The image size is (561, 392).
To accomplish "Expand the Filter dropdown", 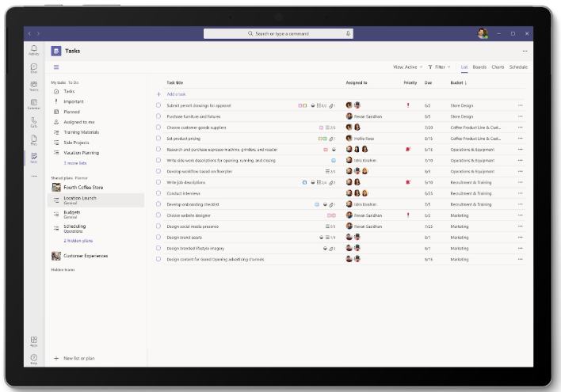I will (440, 67).
